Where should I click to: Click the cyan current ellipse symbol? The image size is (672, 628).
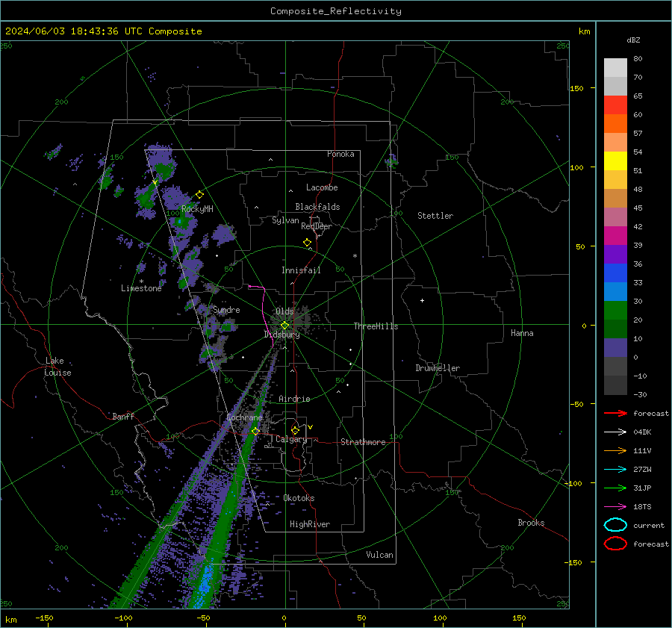tap(615, 525)
